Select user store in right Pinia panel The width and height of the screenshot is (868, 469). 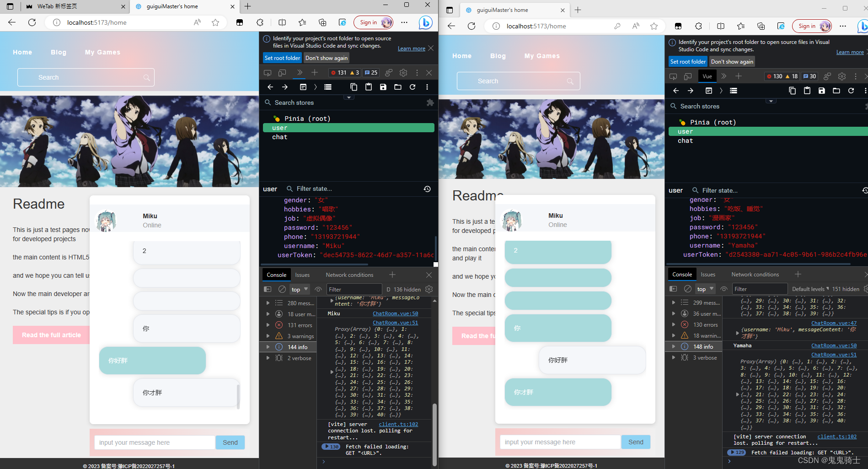coord(768,131)
